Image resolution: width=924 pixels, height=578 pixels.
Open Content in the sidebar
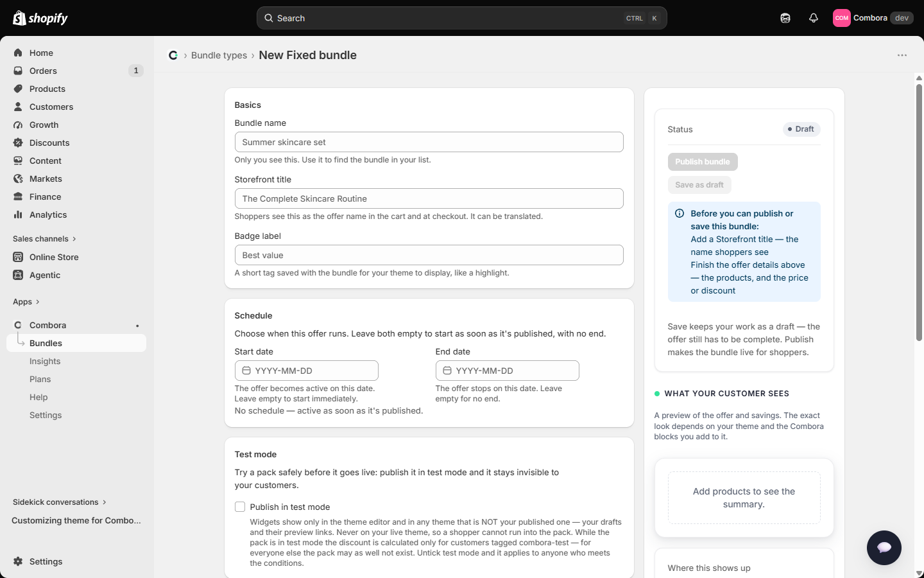(x=76, y=161)
